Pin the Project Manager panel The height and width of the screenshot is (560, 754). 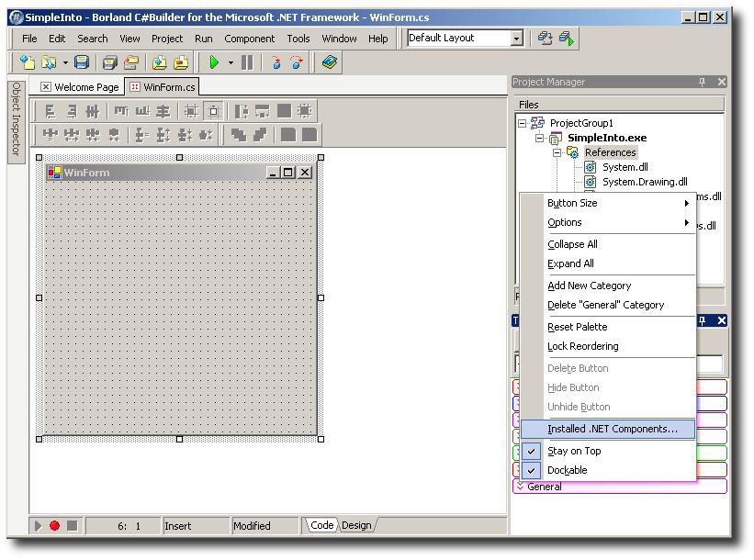tap(702, 82)
